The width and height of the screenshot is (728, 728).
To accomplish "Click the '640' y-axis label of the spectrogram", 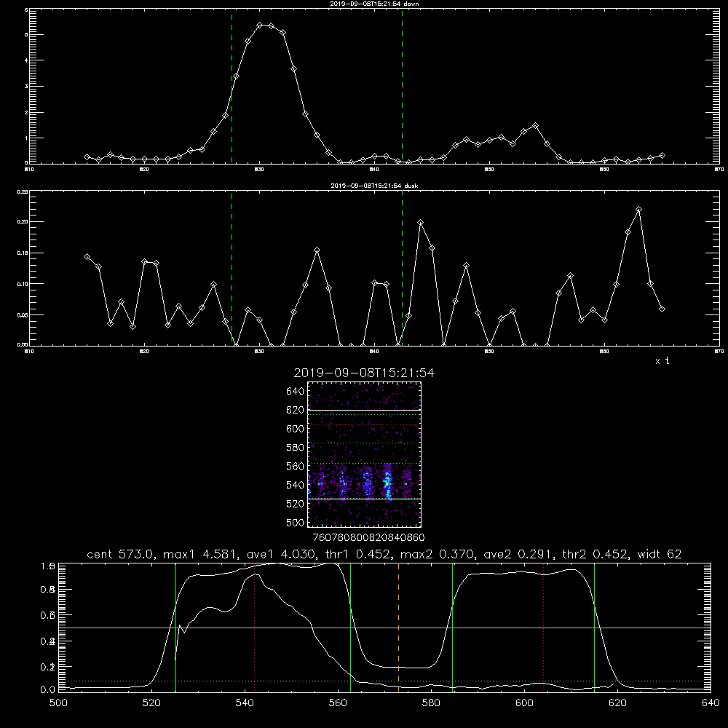I will click(296, 392).
